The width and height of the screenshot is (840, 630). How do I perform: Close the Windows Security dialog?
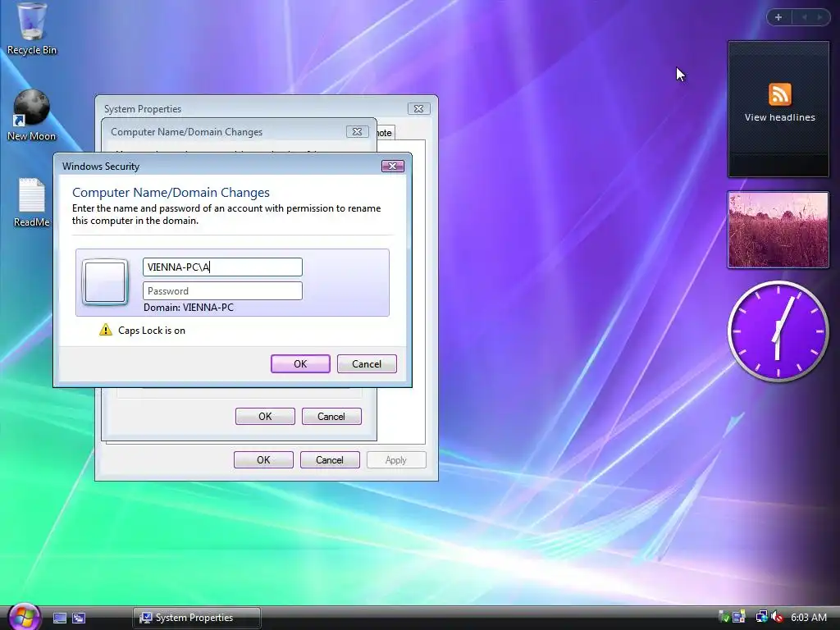(x=392, y=166)
